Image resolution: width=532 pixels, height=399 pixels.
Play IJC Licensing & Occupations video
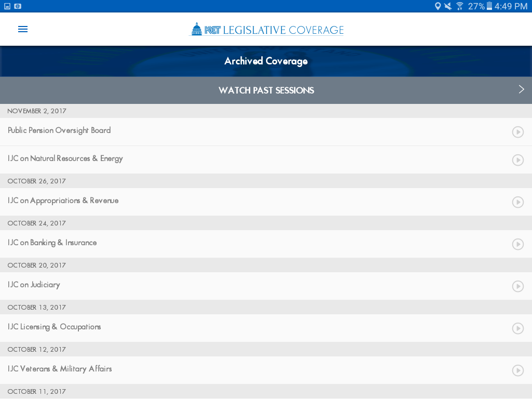pos(518,328)
